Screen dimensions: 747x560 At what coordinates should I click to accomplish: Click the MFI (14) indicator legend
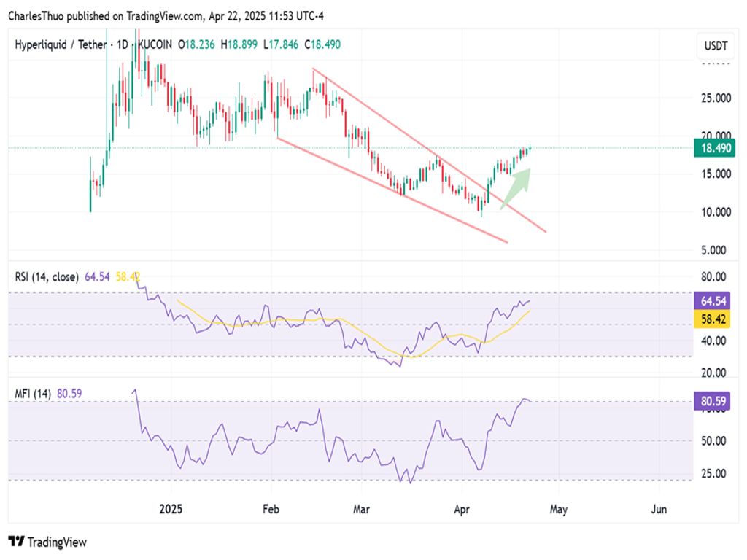pyautogui.click(x=34, y=394)
